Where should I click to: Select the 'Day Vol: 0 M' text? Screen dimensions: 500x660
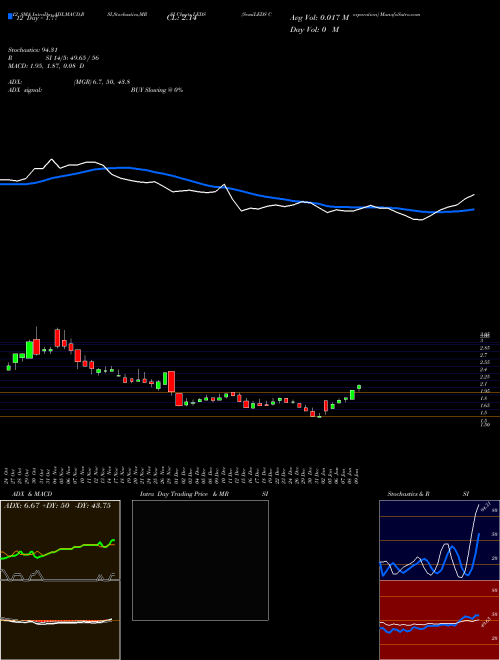(314, 29)
